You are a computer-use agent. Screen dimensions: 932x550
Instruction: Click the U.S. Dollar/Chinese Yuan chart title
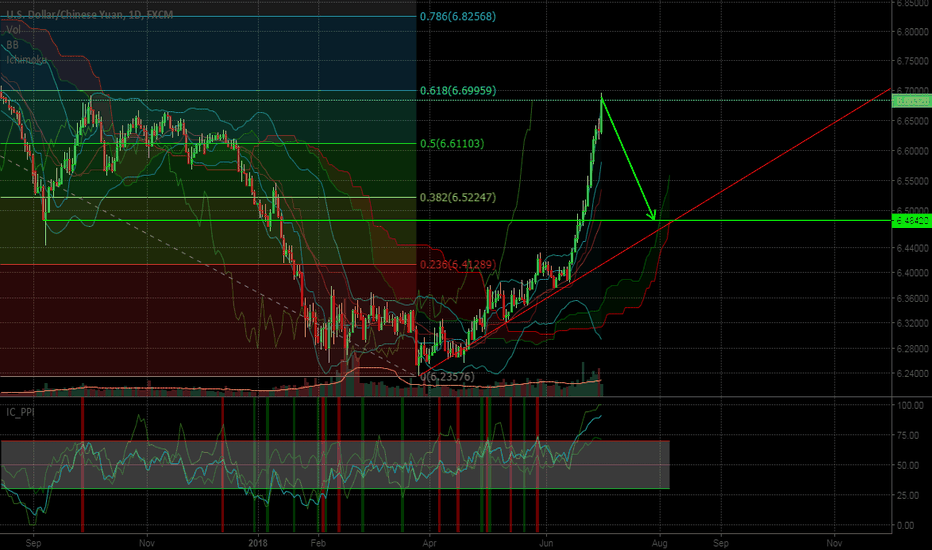[x=90, y=15]
